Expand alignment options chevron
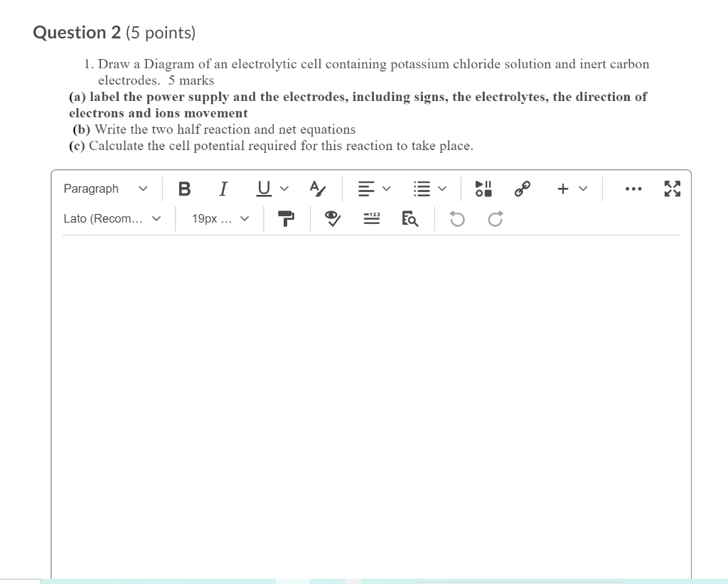 pyautogui.click(x=386, y=189)
